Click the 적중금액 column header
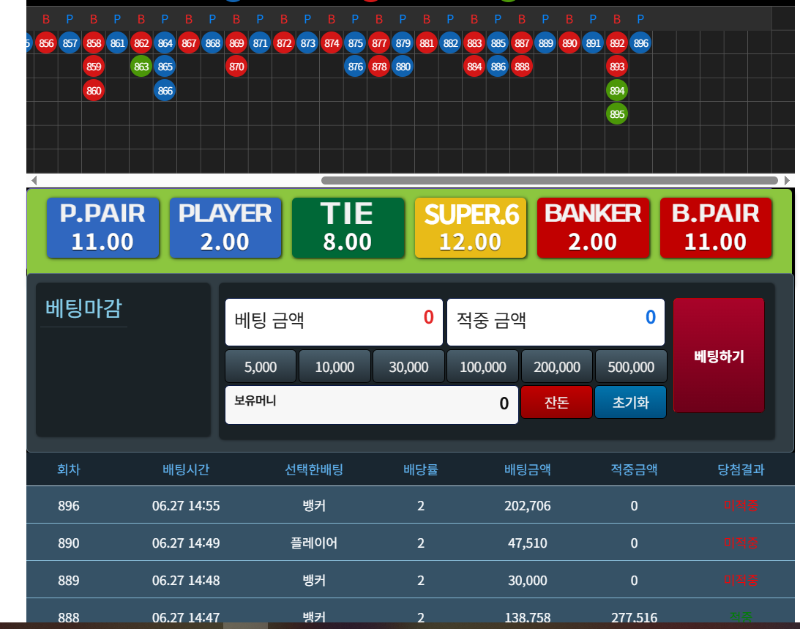This screenshot has height=629, width=800. click(x=634, y=469)
